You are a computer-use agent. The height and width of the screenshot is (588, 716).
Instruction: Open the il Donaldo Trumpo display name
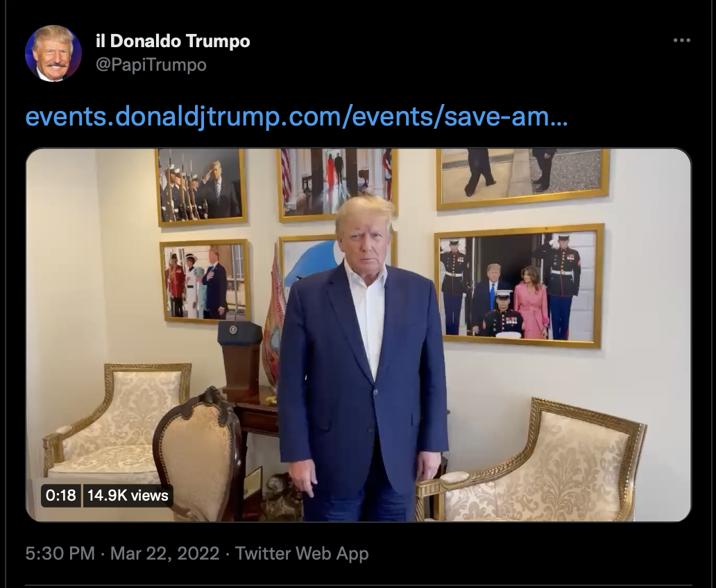pyautogui.click(x=173, y=41)
